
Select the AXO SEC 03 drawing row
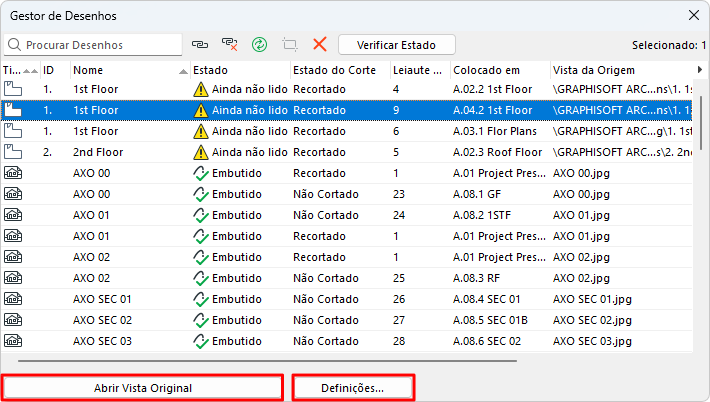tap(347, 341)
